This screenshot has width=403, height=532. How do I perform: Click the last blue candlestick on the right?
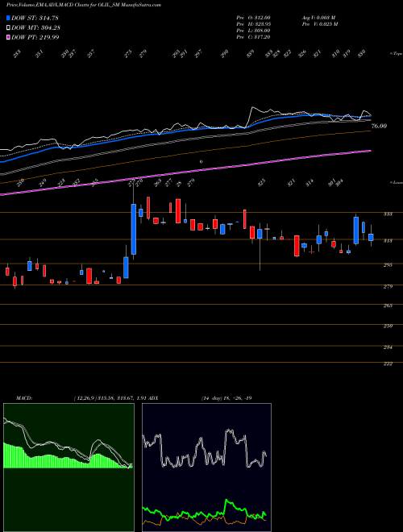click(x=371, y=237)
